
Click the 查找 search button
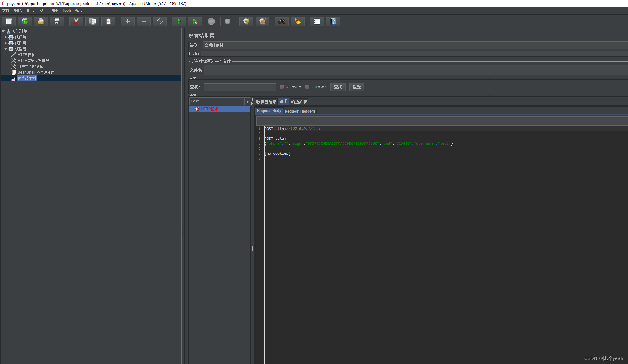[338, 87]
